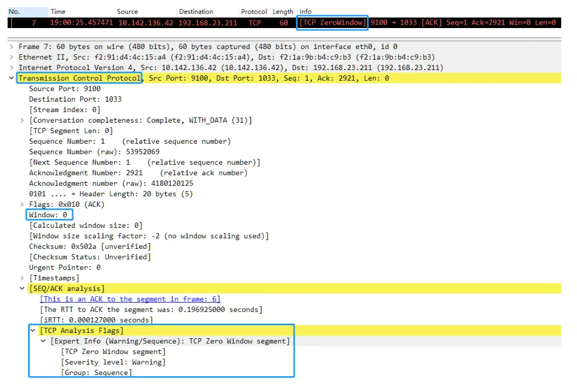Sort by the Destination column header

click(x=208, y=12)
